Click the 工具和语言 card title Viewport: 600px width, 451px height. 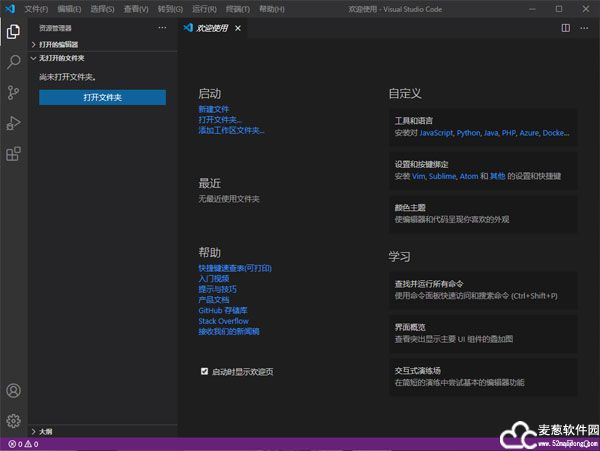pyautogui.click(x=414, y=121)
